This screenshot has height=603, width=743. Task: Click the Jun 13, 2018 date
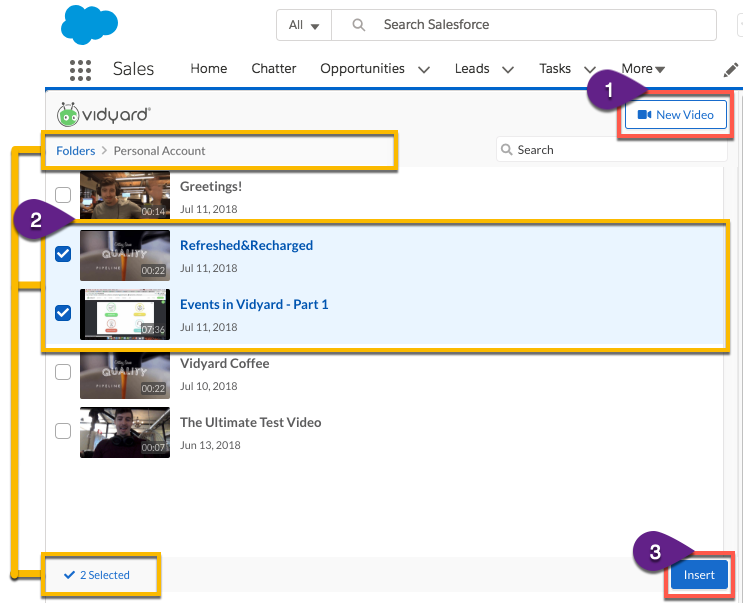click(x=210, y=445)
